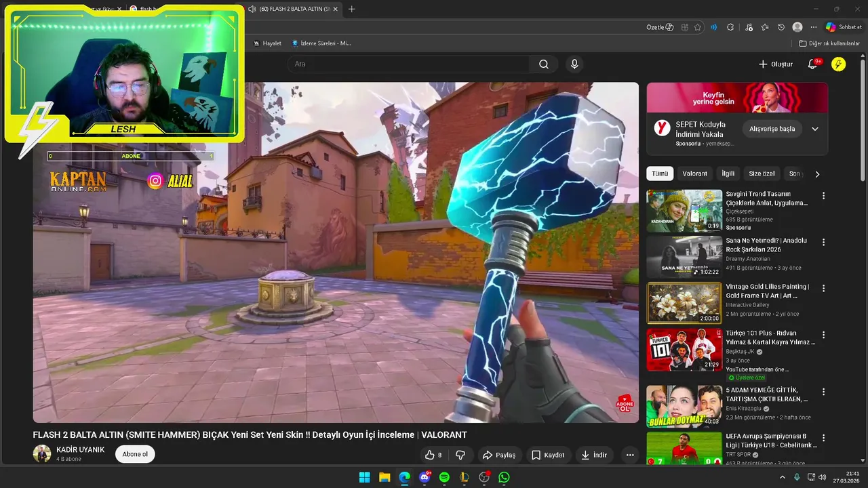Select the Size özel filter chip
Viewport: 868px width, 488px height.
[762, 174]
